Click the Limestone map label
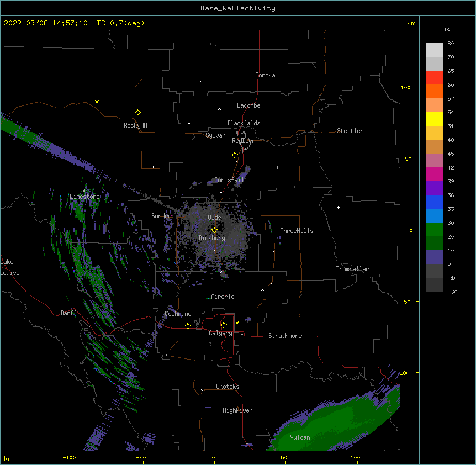This screenshot has width=476, height=465. click(x=84, y=197)
